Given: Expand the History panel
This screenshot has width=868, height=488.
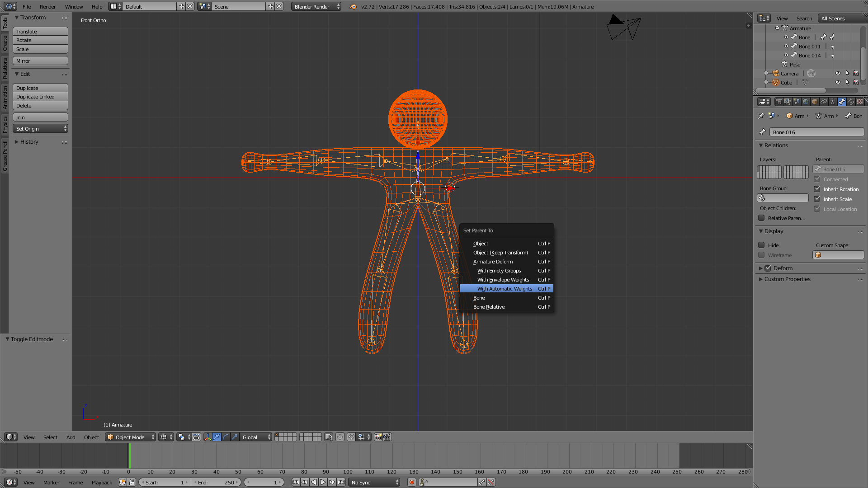Looking at the screenshot, I should (x=29, y=142).
